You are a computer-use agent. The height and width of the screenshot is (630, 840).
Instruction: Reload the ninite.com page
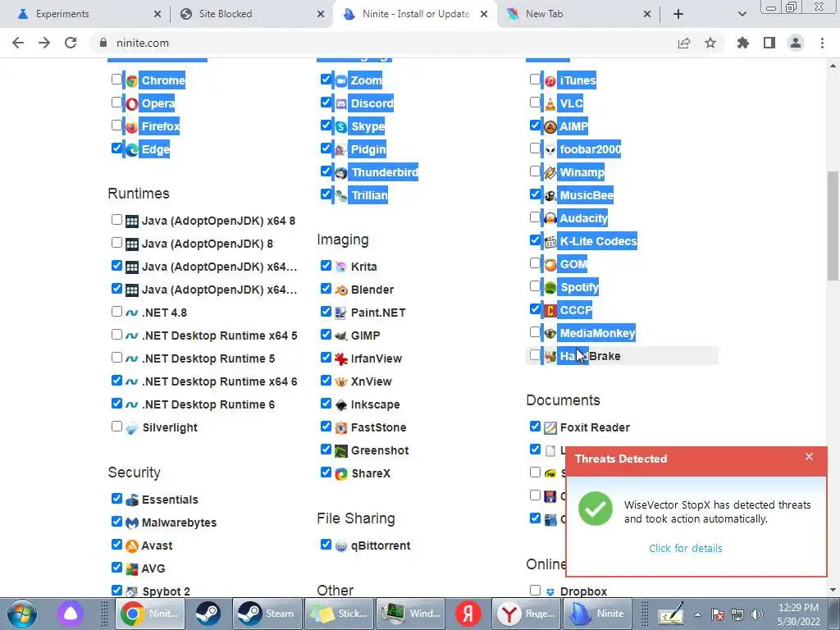[x=71, y=43]
